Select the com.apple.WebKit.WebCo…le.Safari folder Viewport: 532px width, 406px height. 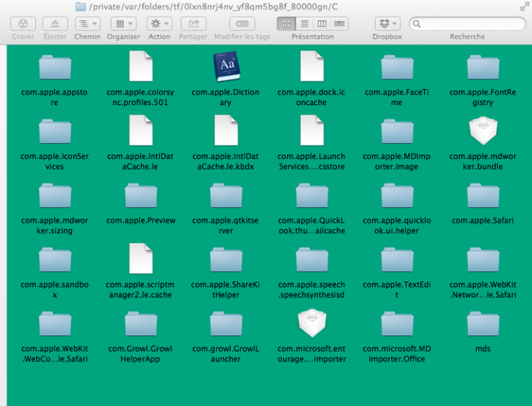(x=55, y=324)
